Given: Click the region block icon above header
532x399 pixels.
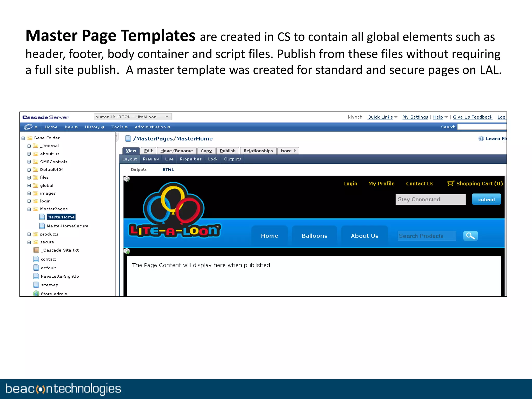Looking at the screenshot, I should pyautogui.click(x=127, y=179).
